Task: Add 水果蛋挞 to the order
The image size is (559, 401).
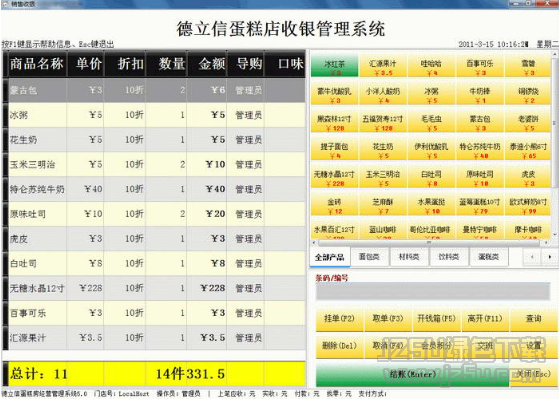Action: pyautogui.click(x=431, y=205)
